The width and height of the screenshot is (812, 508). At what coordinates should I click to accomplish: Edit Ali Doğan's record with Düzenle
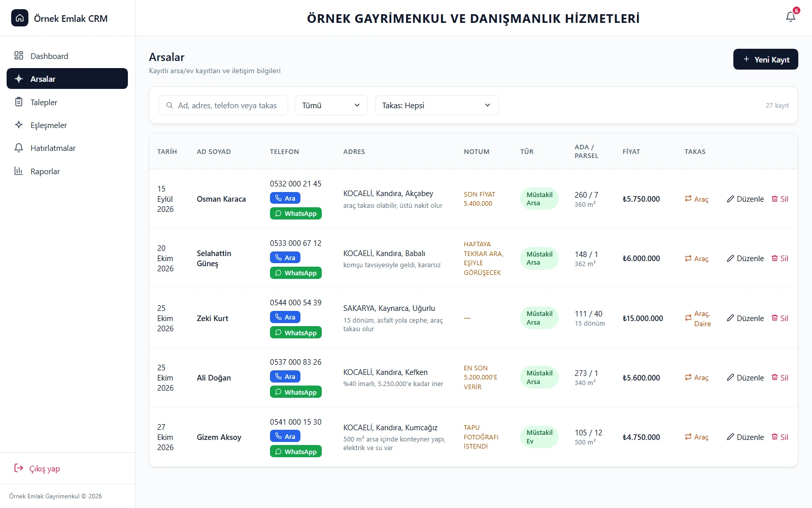(745, 377)
